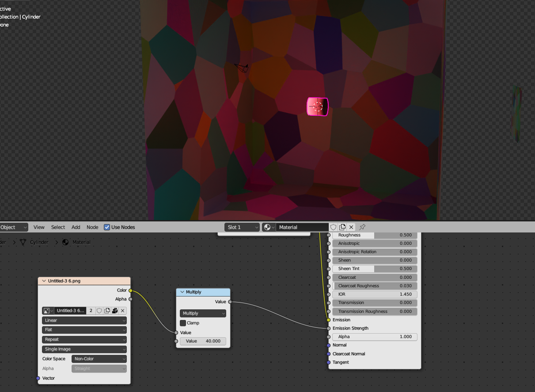Viewport: 535px width, 392px height.
Task: Open the Linear interpolation dropdown
Action: tap(84, 320)
